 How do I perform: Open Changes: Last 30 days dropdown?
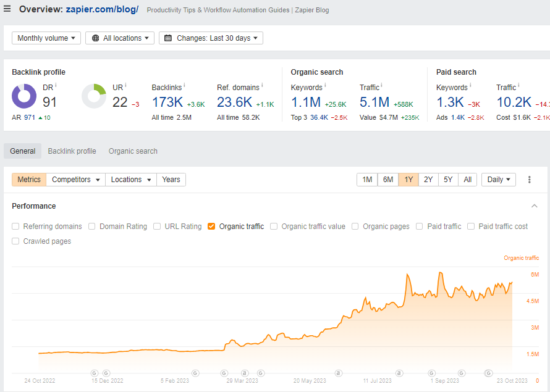211,38
